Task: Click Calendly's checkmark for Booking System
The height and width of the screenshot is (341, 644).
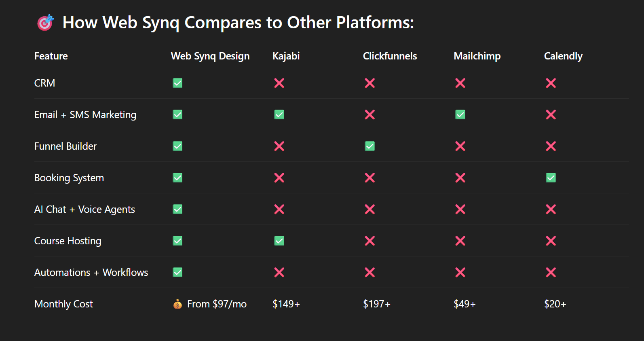Action: point(551,178)
